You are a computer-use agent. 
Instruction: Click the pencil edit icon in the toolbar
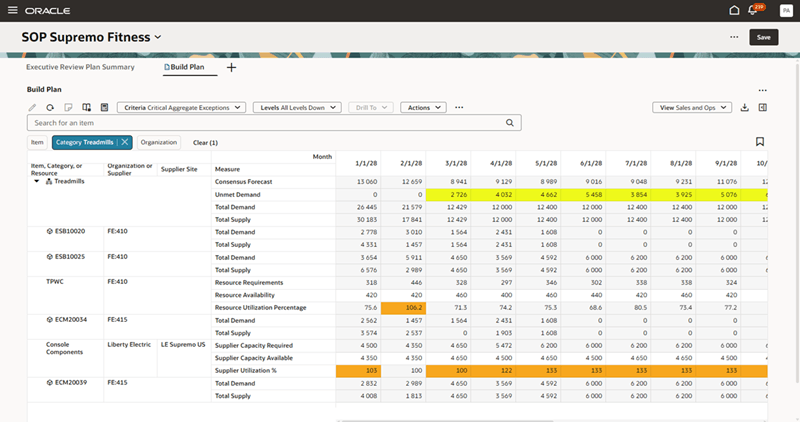click(x=32, y=107)
